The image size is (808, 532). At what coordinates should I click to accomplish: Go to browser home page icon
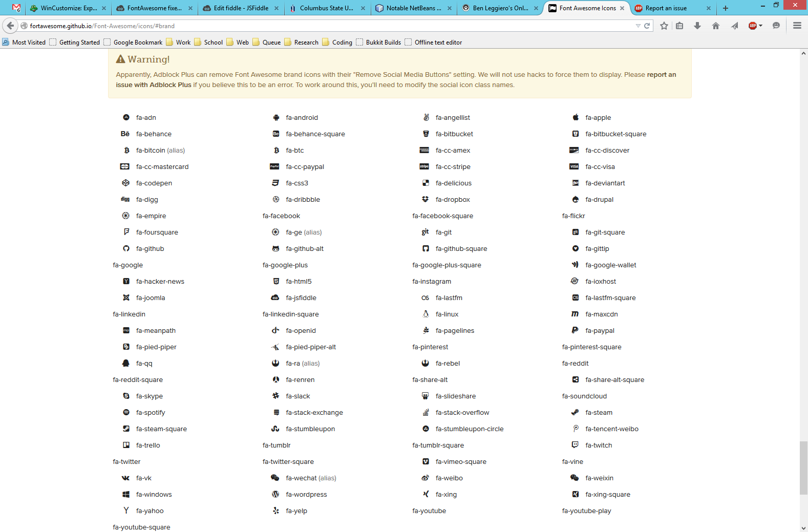point(716,26)
